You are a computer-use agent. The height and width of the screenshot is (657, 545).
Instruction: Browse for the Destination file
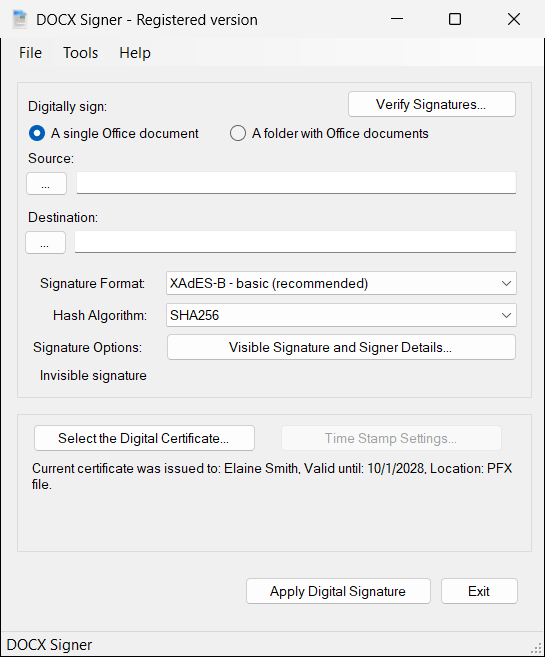tap(45, 243)
